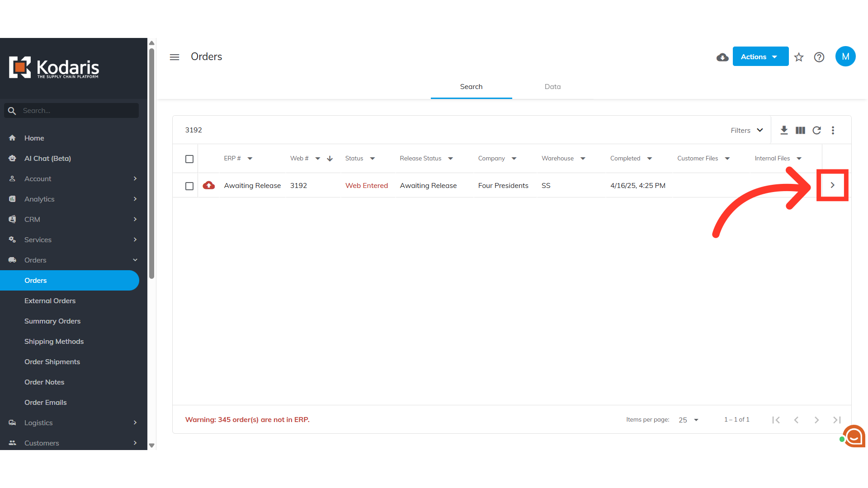Click the cloud download icon in header

coord(722,57)
